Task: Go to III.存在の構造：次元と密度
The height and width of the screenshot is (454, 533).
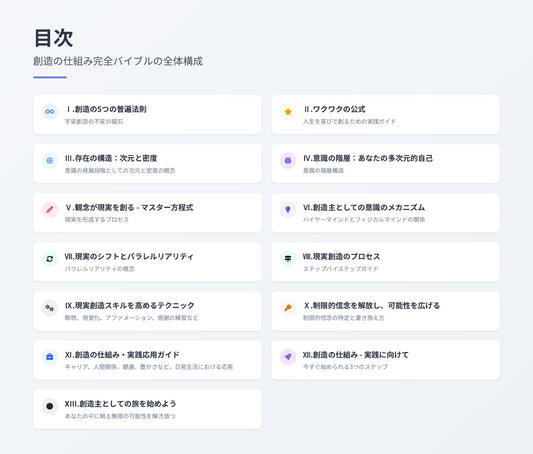Action: [x=147, y=163]
